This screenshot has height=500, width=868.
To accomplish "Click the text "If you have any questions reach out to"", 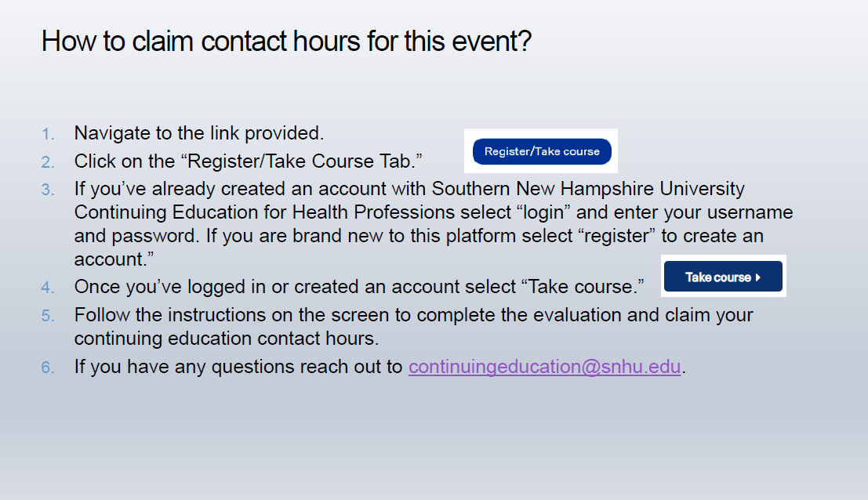I will tap(238, 367).
